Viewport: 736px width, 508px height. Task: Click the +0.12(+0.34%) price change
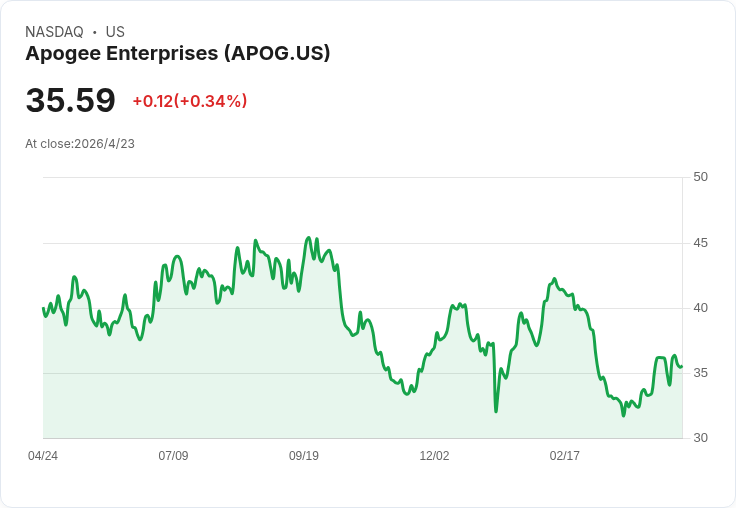click(190, 101)
